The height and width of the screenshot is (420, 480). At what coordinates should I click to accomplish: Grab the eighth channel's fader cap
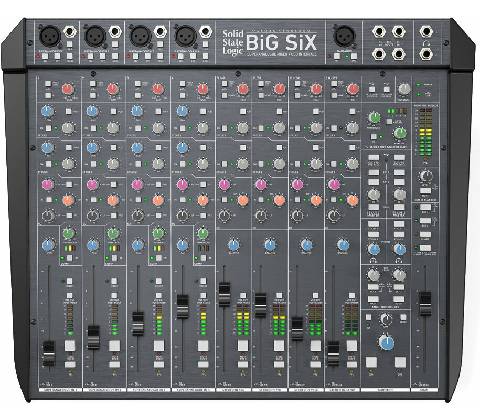coord(333,353)
